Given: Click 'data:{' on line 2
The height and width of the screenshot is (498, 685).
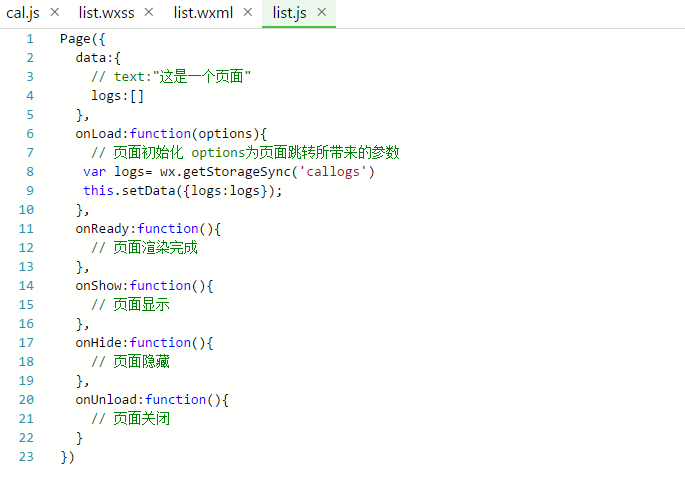Looking at the screenshot, I should (x=98, y=58).
